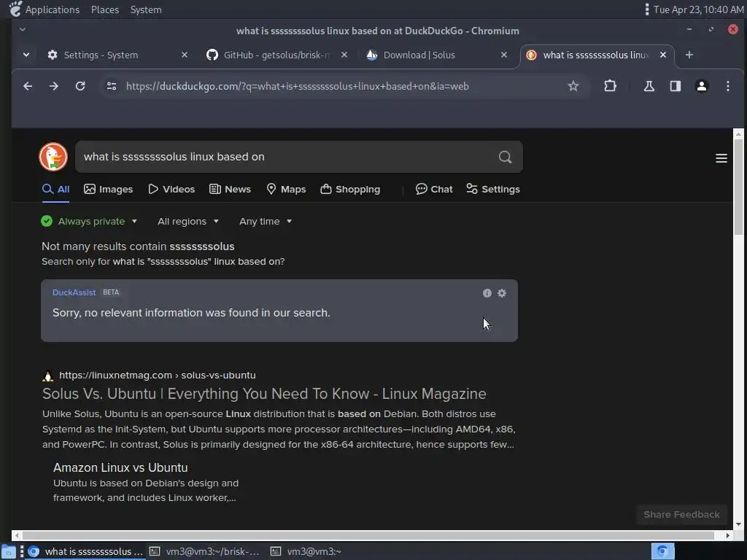
Task: Bookmark this page with the star icon
Action: point(573,86)
